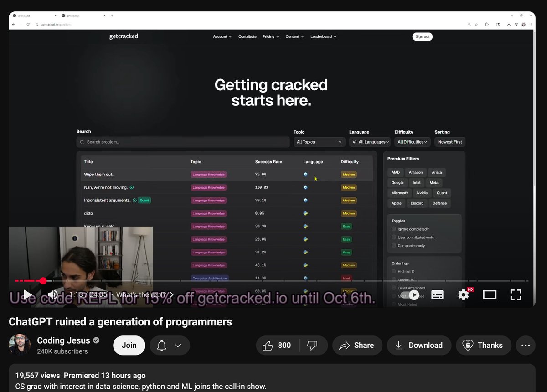Viewport: 547px width, 392px height.
Task: Focus the Search problem field
Action: click(x=183, y=142)
